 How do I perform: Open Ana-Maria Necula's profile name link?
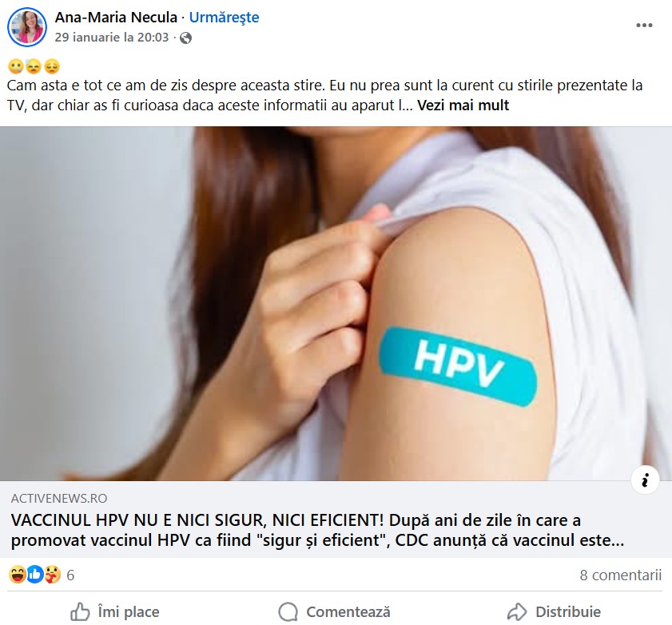[x=116, y=17]
